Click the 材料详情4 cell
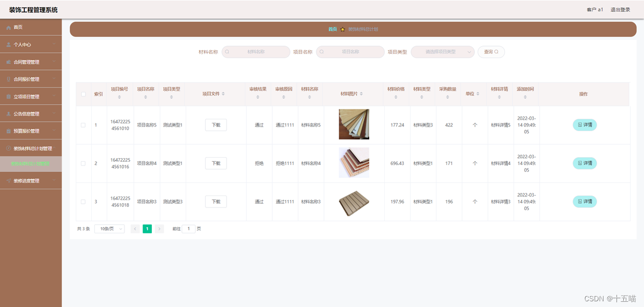The width and height of the screenshot is (644, 307). 501,163
